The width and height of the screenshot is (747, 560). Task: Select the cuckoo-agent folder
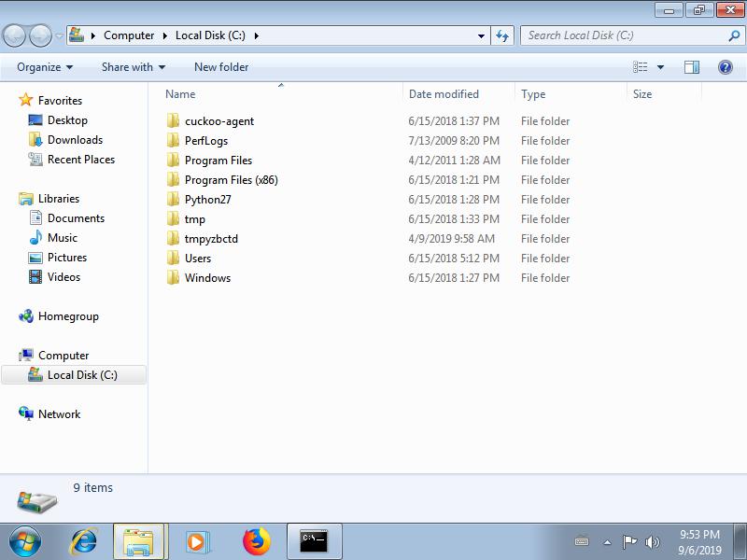219,121
